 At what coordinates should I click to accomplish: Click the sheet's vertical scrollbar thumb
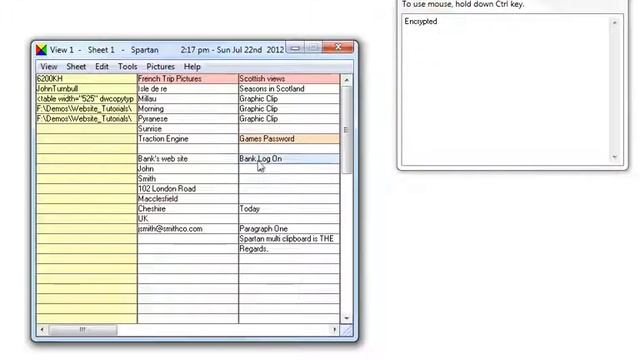[347, 130]
